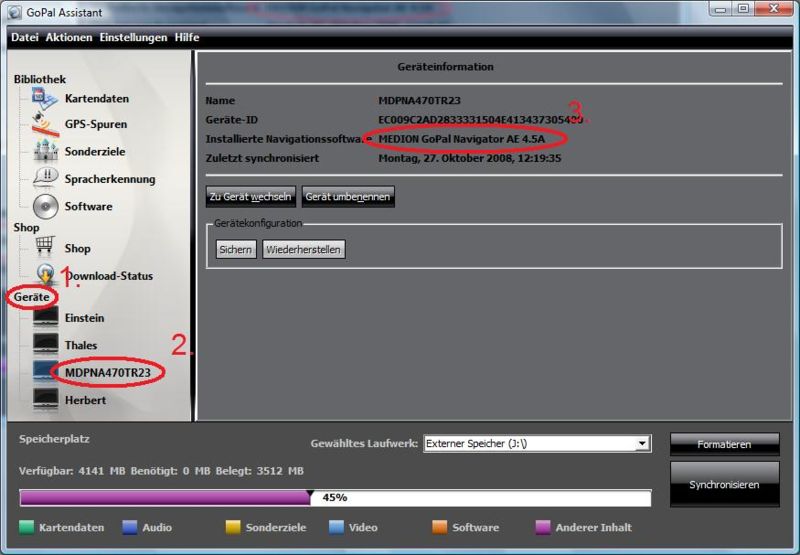This screenshot has width=800, height=555.
Task: Click MEDION GoPal Navigator AE 4.5A text
Action: pos(462,139)
